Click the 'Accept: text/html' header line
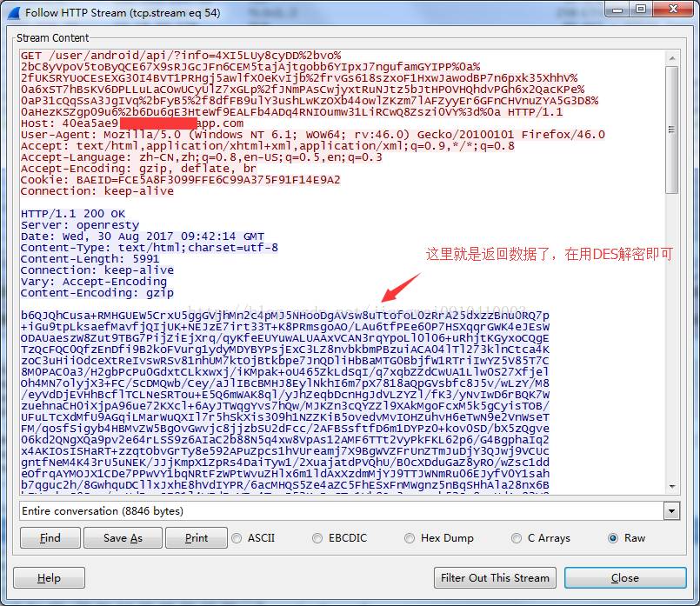The width and height of the screenshot is (700, 606). [268, 146]
